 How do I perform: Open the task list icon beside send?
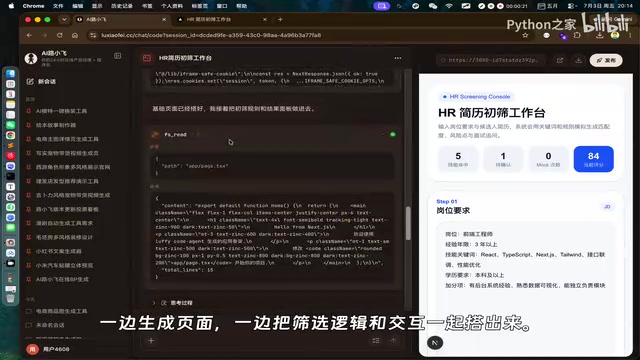click(x=376, y=340)
